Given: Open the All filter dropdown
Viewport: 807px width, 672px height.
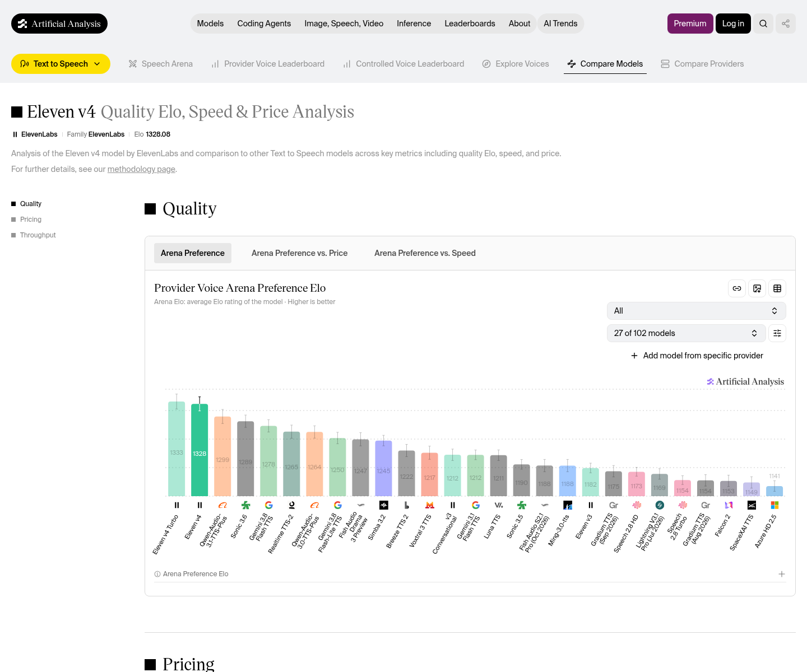Looking at the screenshot, I should 696,311.
